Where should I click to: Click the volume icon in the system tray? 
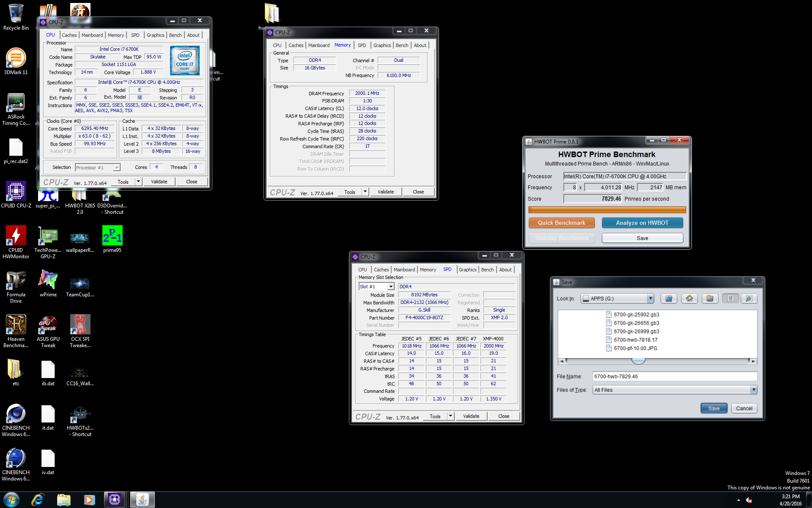point(749,500)
